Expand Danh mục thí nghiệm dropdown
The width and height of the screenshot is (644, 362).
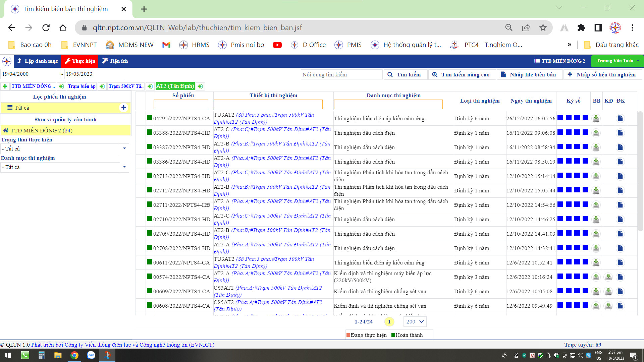click(x=124, y=167)
